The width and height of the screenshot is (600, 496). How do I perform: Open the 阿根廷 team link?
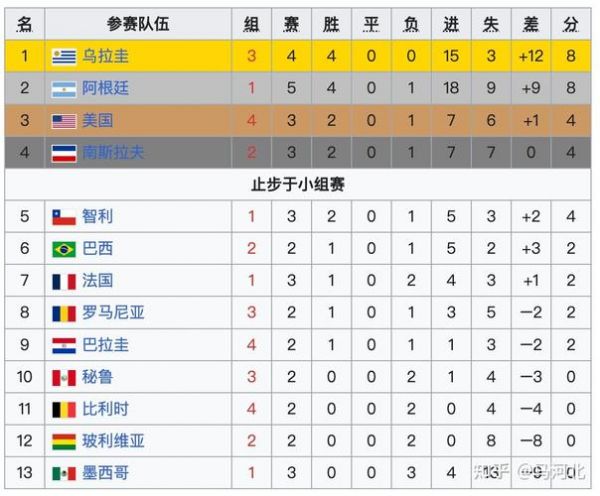(x=105, y=88)
